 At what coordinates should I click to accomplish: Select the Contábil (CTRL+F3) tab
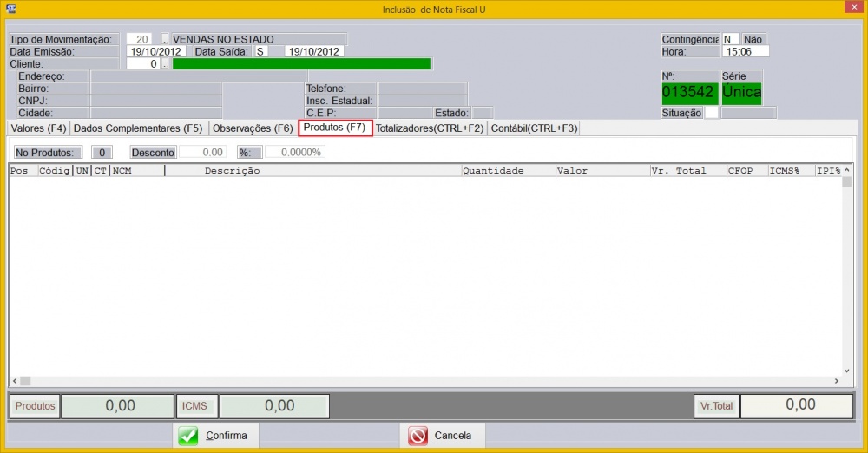point(534,128)
